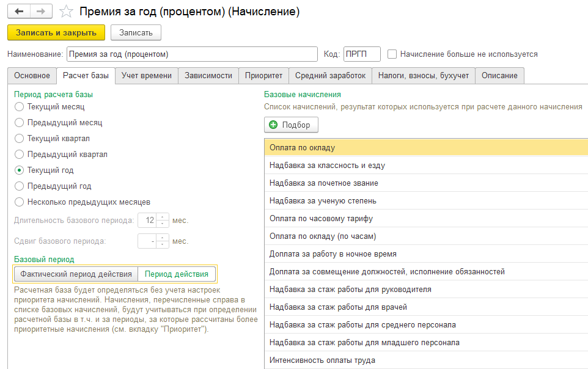Go to the Зависимости tab
The image size is (588, 369).
(208, 76)
